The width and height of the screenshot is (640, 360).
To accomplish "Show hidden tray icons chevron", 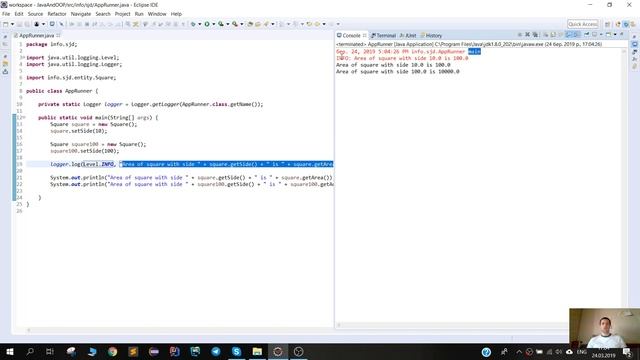I will (519, 351).
